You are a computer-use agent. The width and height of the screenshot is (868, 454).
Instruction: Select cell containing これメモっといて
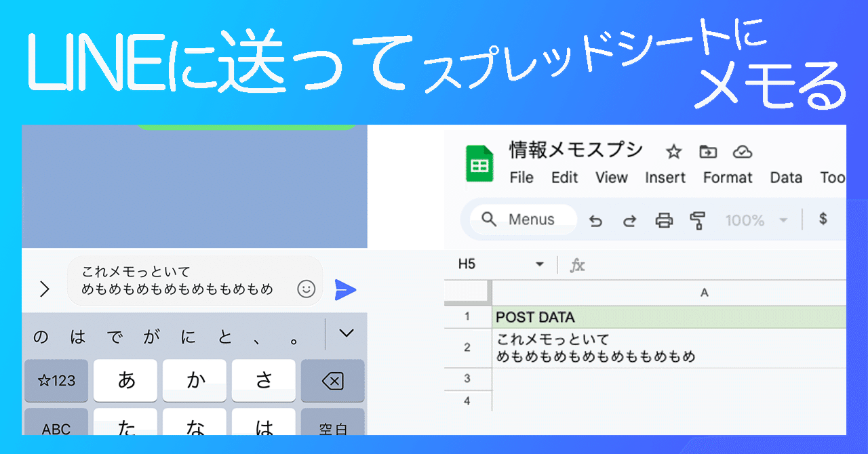(669, 348)
